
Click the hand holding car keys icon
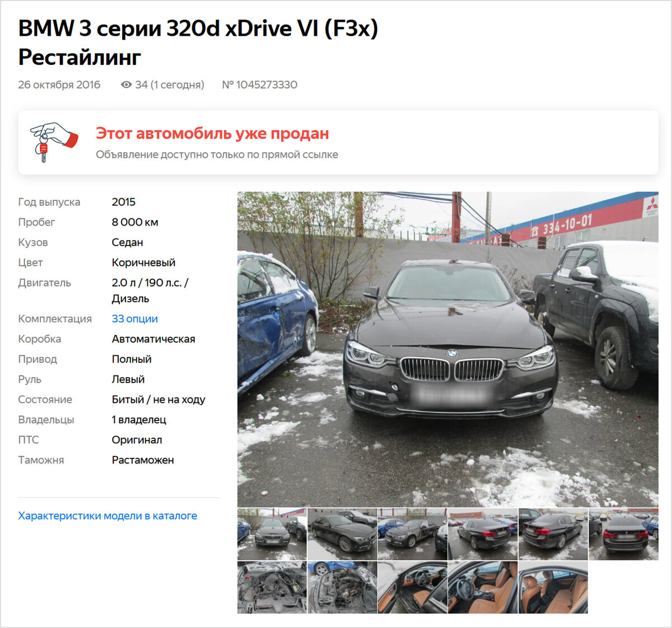[54, 142]
